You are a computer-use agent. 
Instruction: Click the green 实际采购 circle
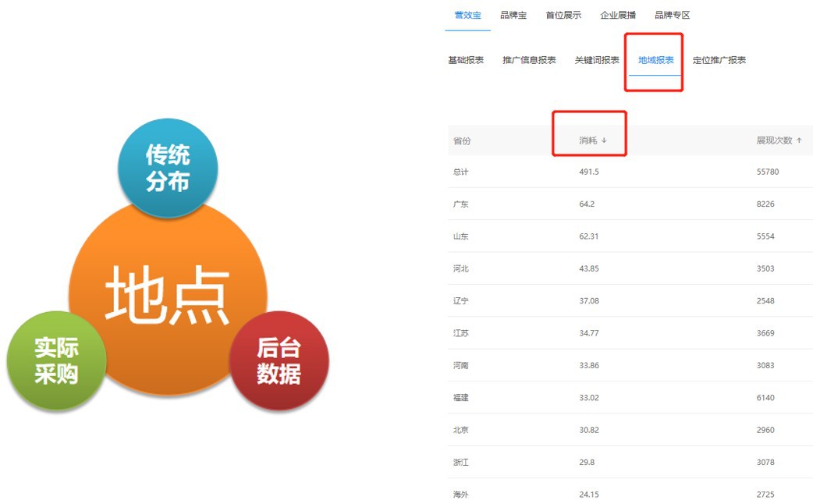point(56,361)
